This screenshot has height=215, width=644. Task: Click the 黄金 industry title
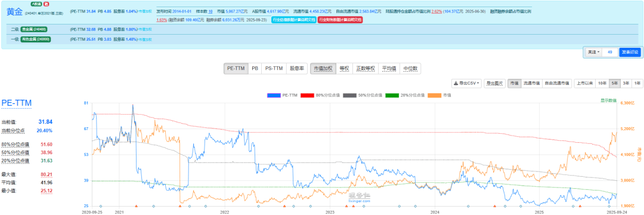[x=14, y=12]
